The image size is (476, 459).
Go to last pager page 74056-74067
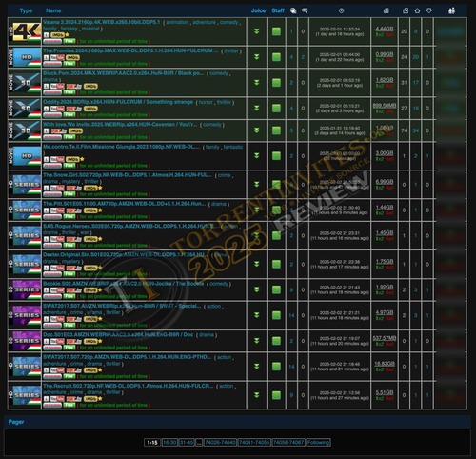click(288, 443)
